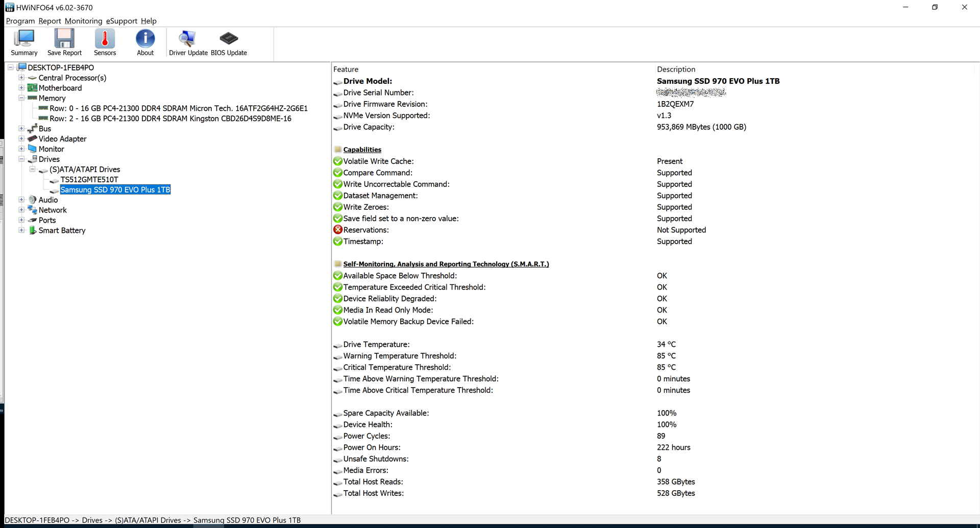Click the red Reservations not-supported icon

(338, 230)
